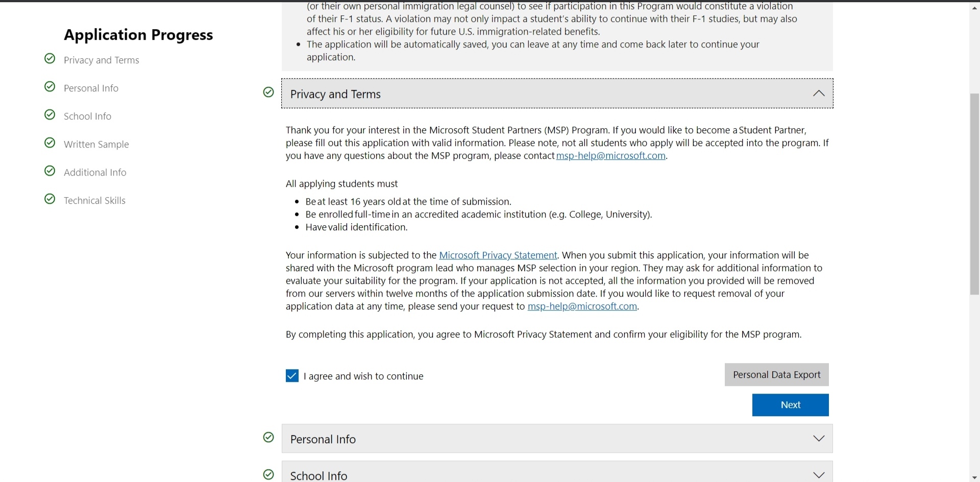Click the Technical Skills sidebar checkmark icon

pos(50,199)
